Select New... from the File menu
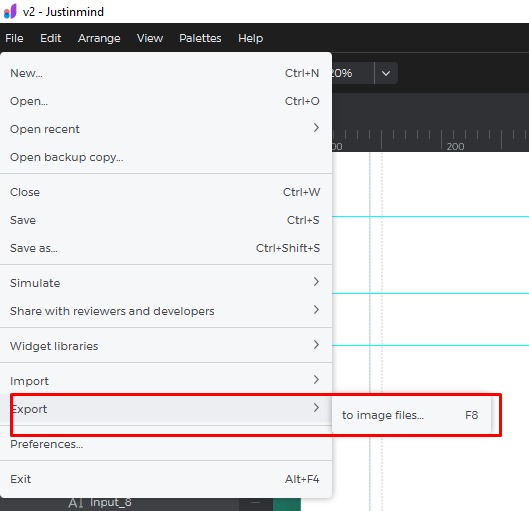Image resolution: width=529 pixels, height=511 pixels. pyautogui.click(x=166, y=73)
